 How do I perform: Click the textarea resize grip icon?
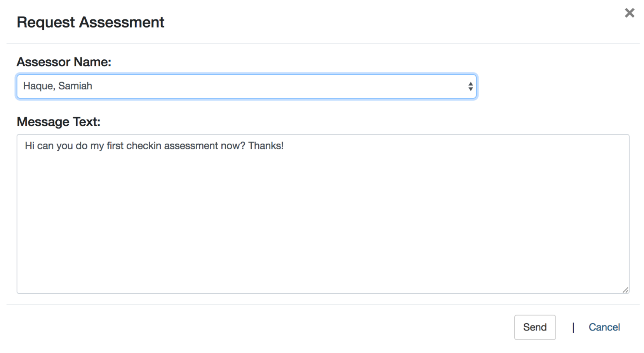[625, 290]
